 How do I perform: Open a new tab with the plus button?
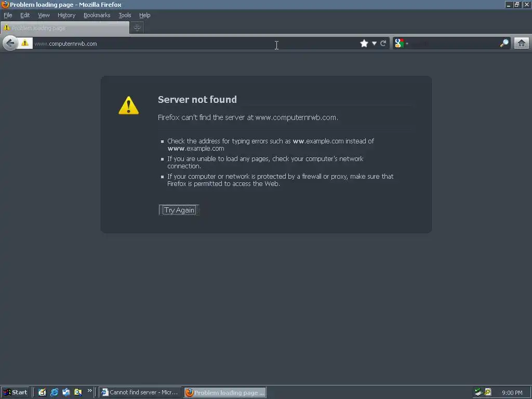pyautogui.click(x=137, y=28)
